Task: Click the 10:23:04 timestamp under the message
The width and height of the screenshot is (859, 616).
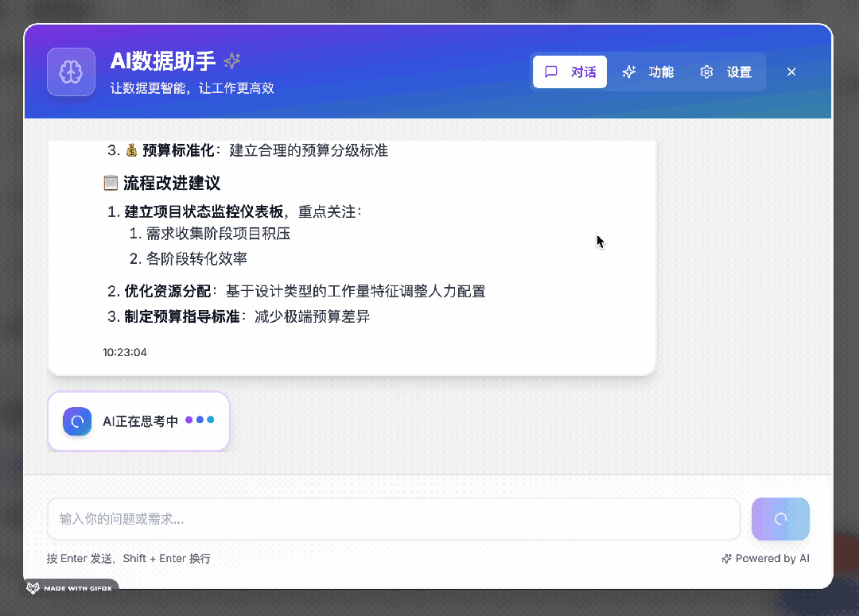Action: pos(126,352)
